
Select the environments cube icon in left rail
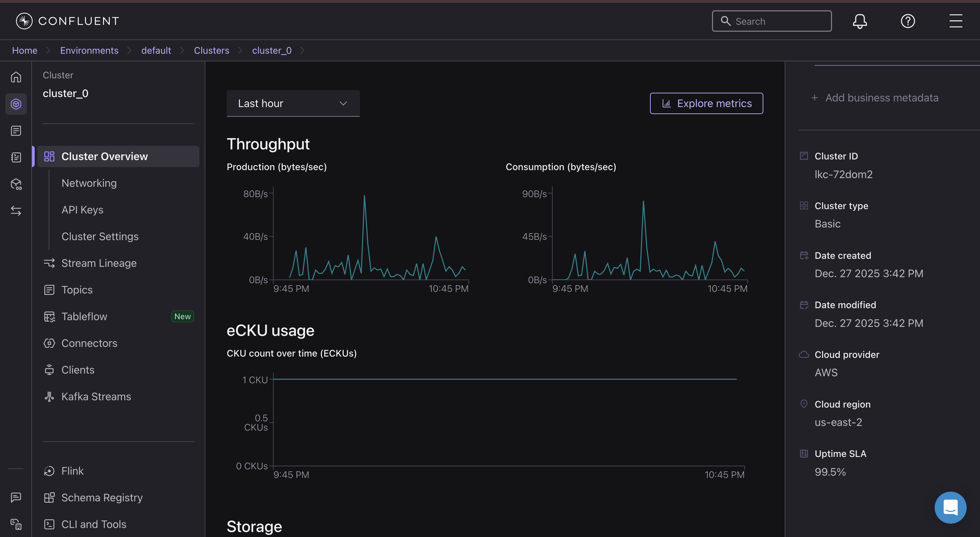point(16,104)
